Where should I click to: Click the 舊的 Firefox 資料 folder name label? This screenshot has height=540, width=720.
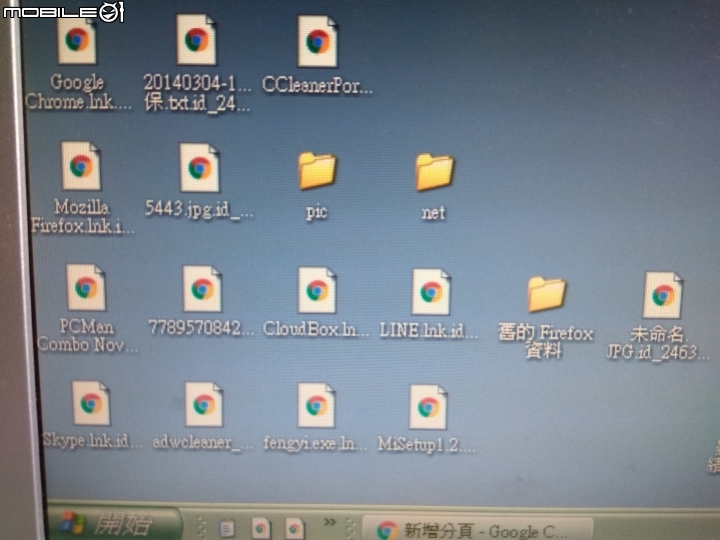[546, 342]
